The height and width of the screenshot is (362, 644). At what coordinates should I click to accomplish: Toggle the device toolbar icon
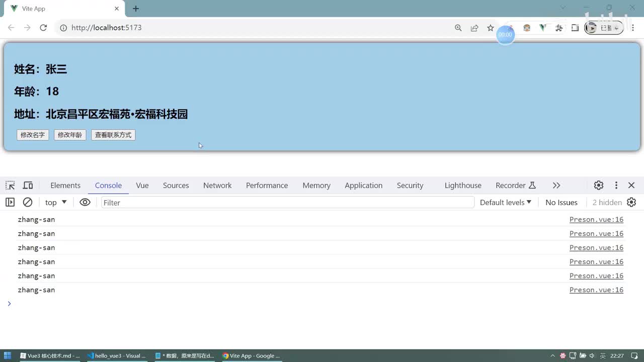tap(28, 186)
